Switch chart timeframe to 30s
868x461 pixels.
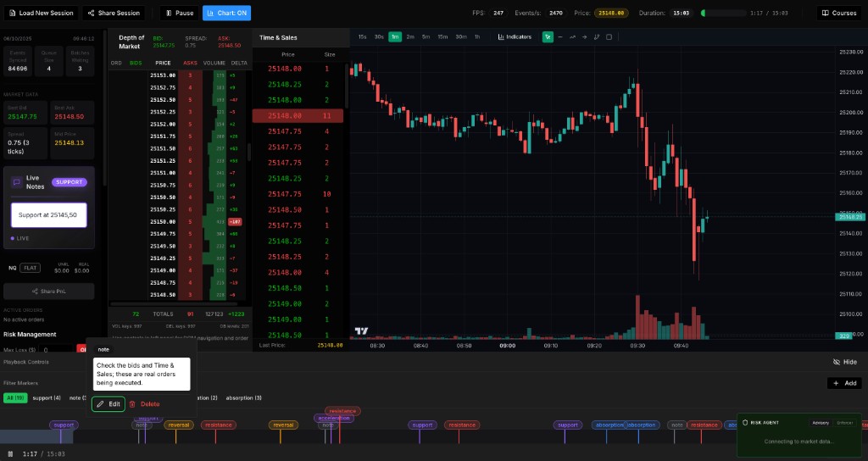(x=379, y=37)
